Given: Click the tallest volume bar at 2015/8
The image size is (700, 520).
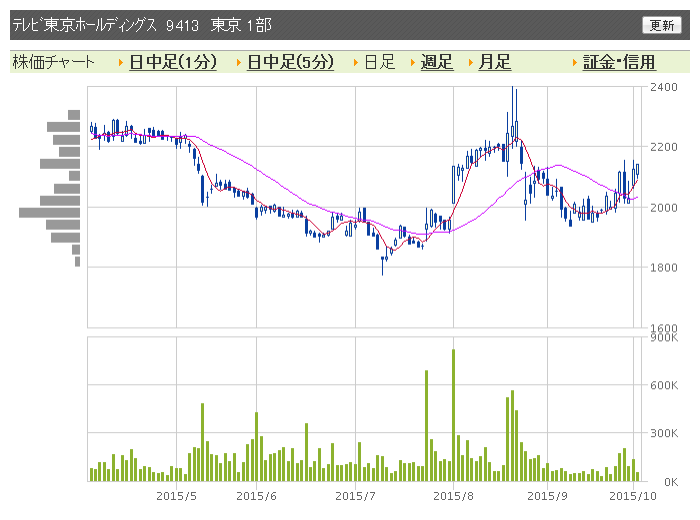Looking at the screenshot, I should coord(454,415).
